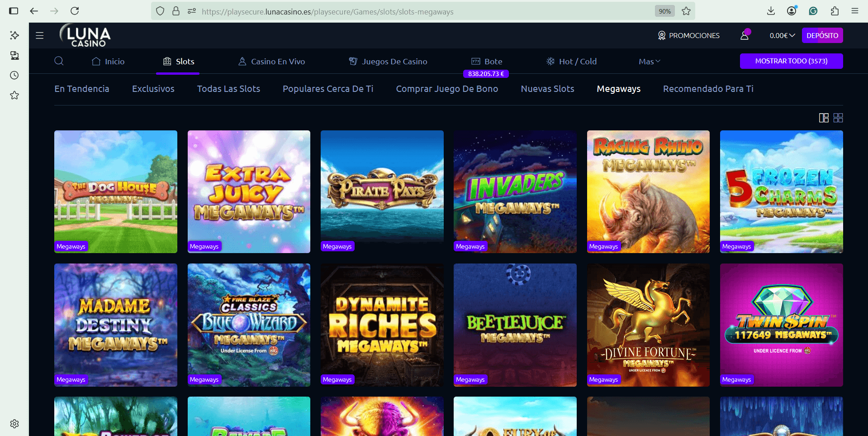This screenshot has height=436, width=868.
Task: Open the Casino En Vivo tab
Action: [271, 62]
